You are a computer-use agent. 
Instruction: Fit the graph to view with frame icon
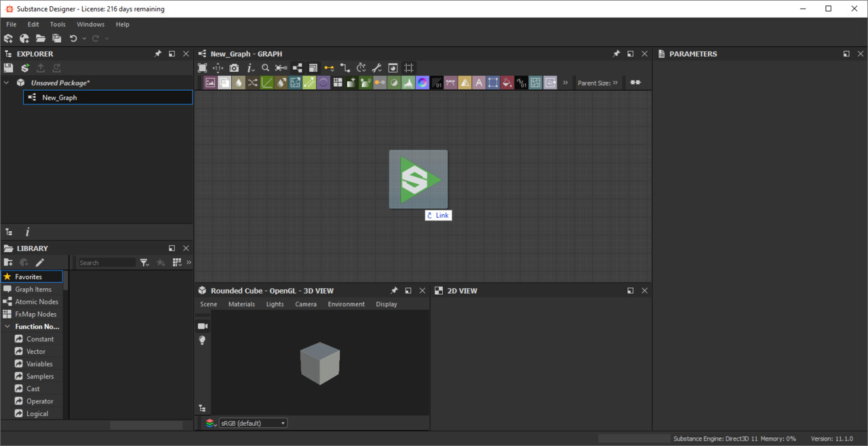[x=202, y=68]
